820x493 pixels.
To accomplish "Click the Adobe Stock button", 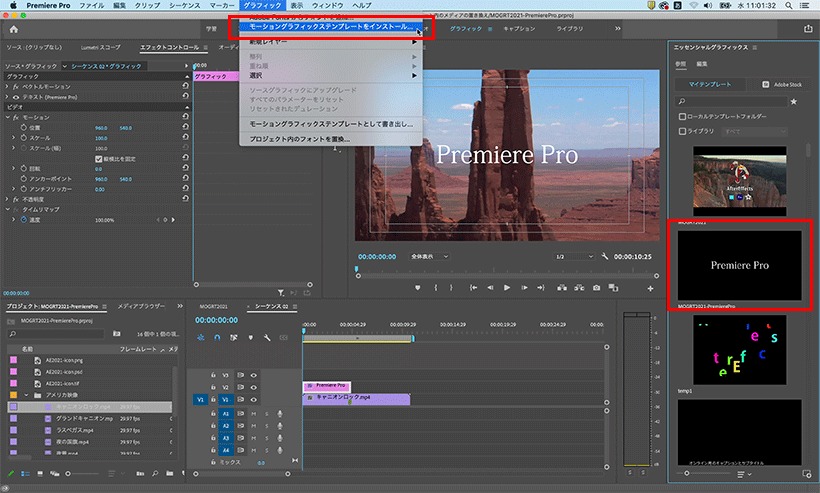I will 781,84.
